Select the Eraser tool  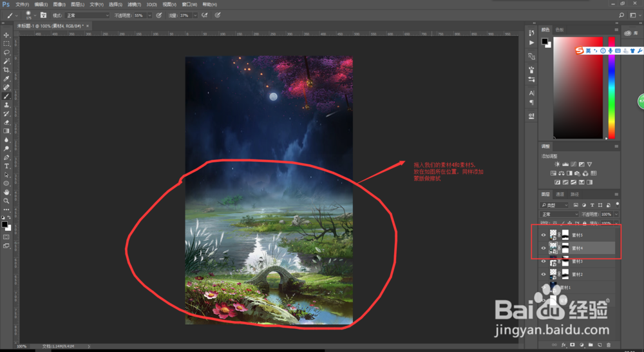click(6, 122)
